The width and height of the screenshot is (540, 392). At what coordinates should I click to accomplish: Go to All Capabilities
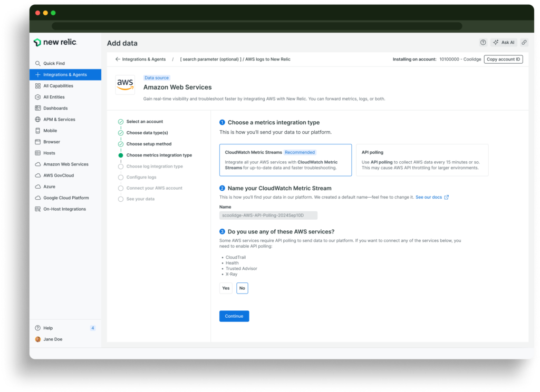(x=65, y=86)
